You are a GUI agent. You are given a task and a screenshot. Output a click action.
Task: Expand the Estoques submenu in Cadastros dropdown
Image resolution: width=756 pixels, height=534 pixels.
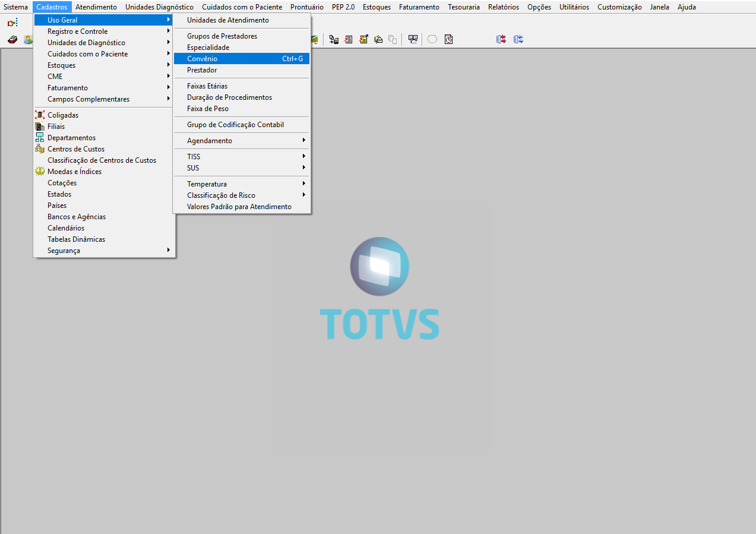pos(104,65)
